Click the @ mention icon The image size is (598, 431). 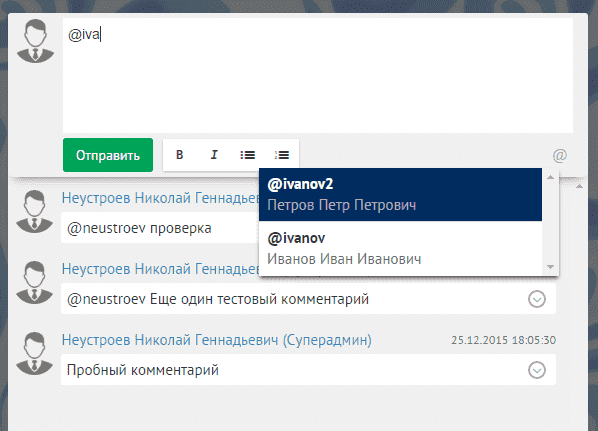click(x=559, y=156)
